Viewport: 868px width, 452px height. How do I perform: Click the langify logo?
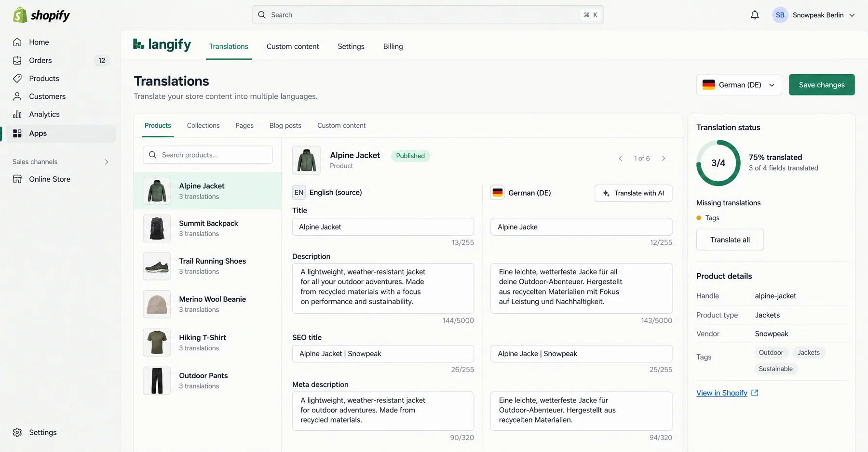tap(162, 45)
